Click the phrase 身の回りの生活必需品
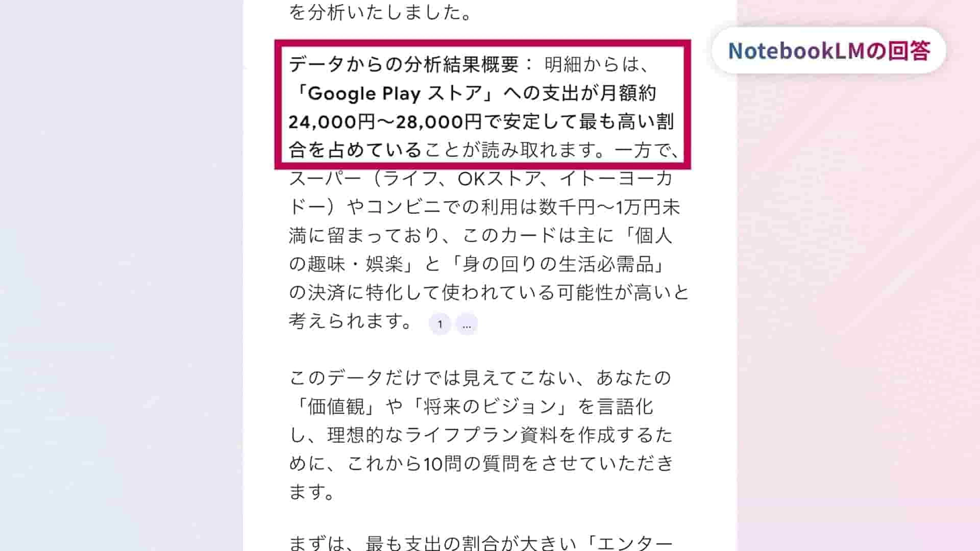Image resolution: width=980 pixels, height=551 pixels. (x=558, y=264)
